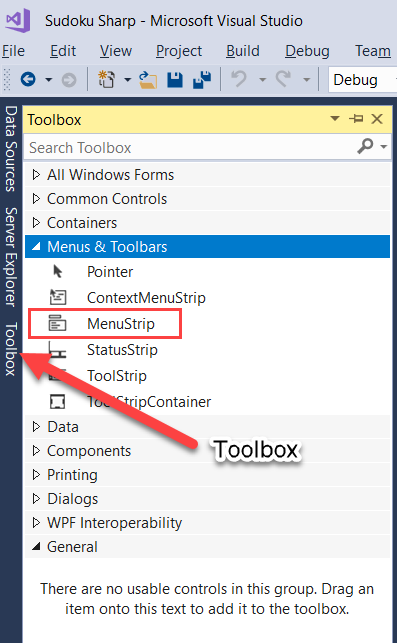Click the Save All icon

tap(202, 80)
